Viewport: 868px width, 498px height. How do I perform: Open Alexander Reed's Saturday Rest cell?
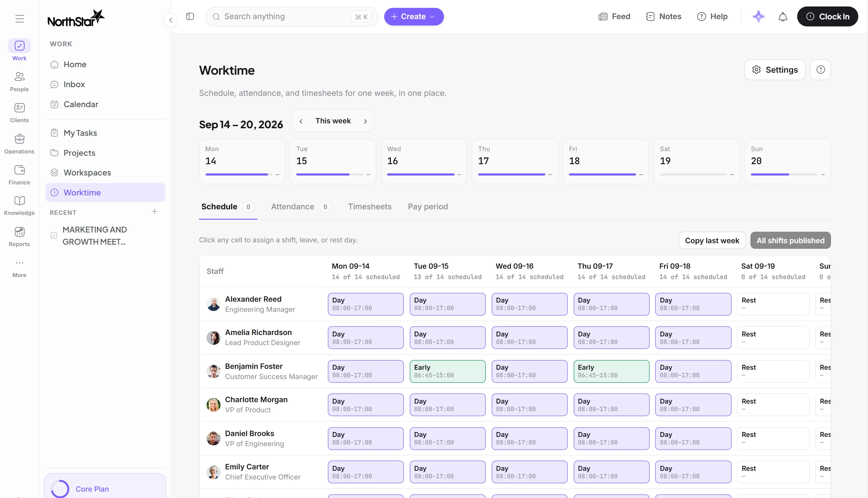coord(773,304)
